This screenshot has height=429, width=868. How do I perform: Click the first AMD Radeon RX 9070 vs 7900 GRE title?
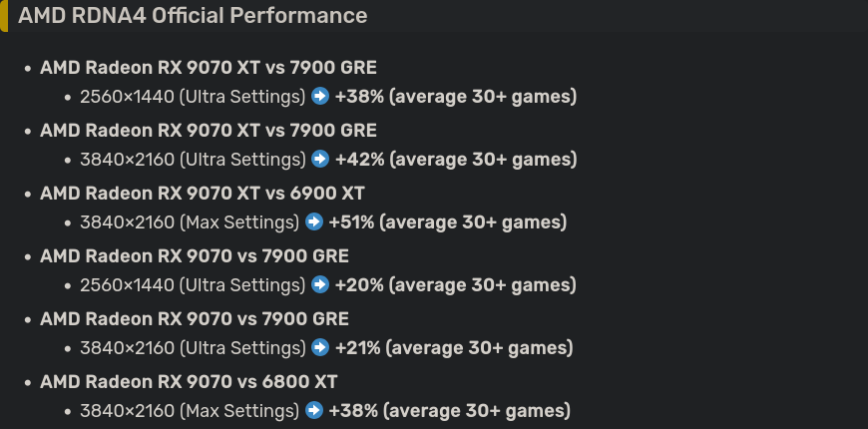tap(195, 256)
